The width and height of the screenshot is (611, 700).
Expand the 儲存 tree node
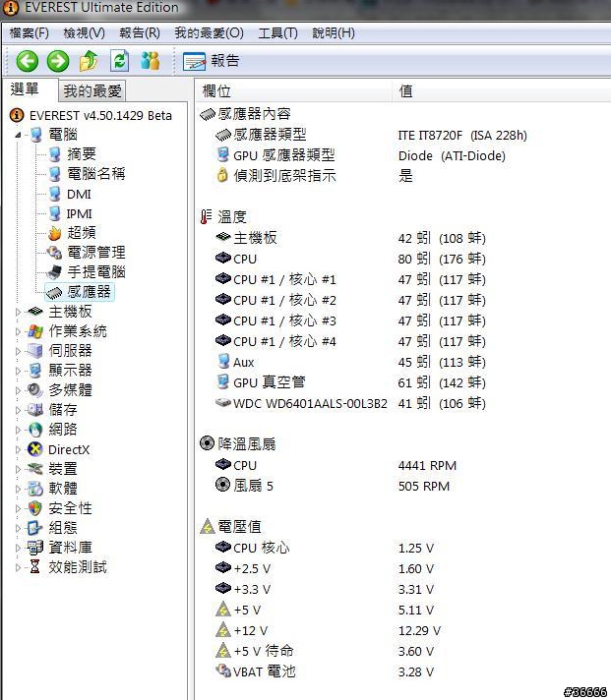(x=18, y=410)
